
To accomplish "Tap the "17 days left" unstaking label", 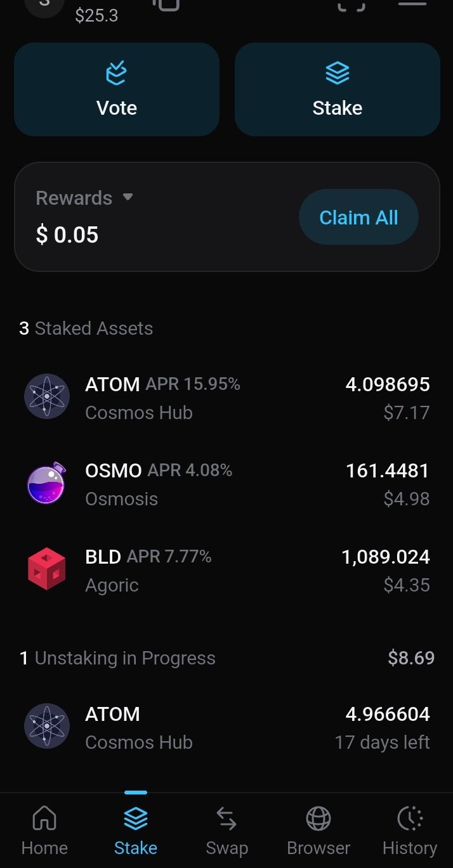I will [382, 742].
